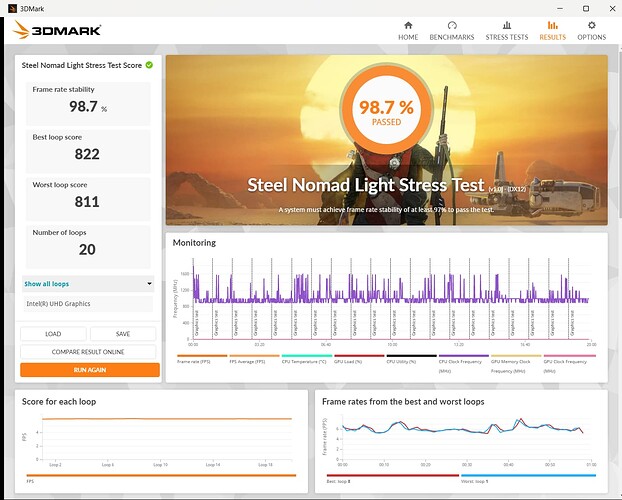Click the 3DMark logo in header

[57, 30]
